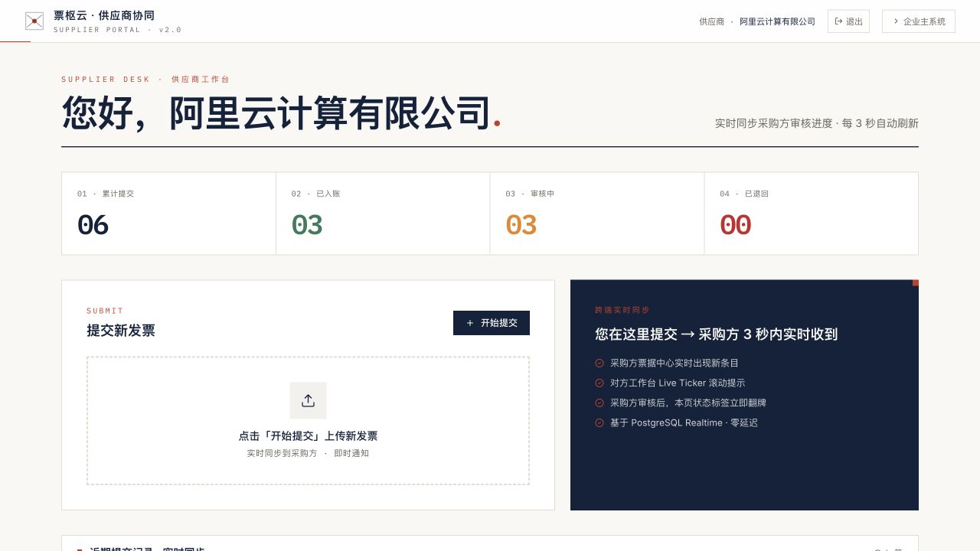Click the heading 您在这里提交 → 采购方 3 秒内实时收到
The width and height of the screenshot is (980, 551).
(x=716, y=334)
